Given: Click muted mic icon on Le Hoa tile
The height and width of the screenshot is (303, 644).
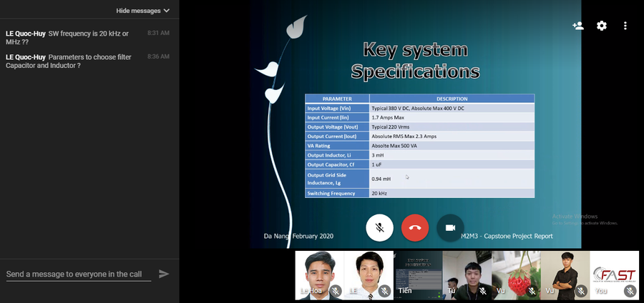Looking at the screenshot, I should point(336,291).
